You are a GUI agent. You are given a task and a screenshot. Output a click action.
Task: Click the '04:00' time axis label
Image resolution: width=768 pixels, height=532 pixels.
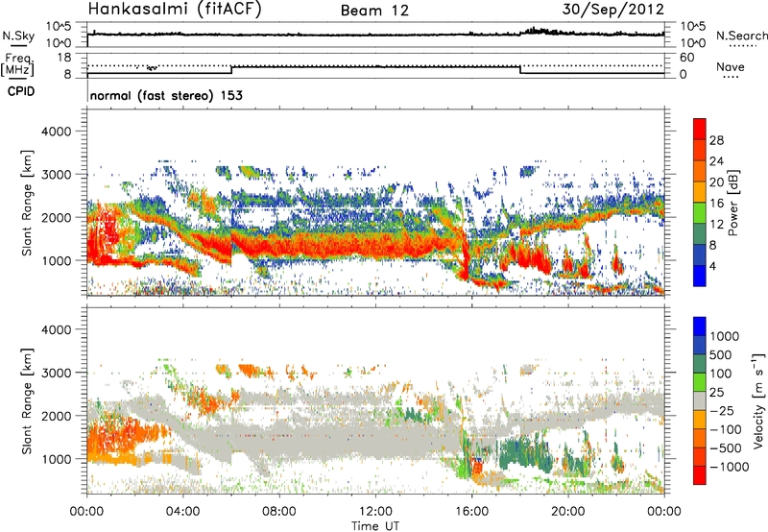tap(182, 512)
